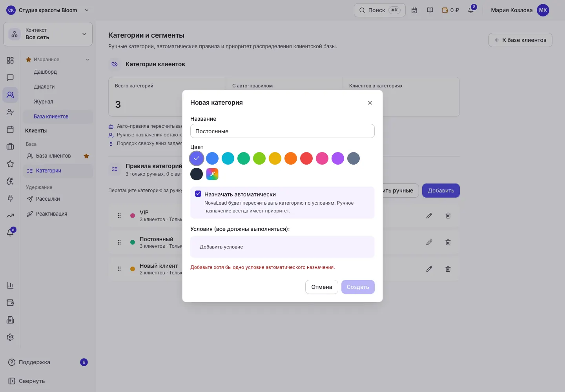Click Отмена button in dialog
The width and height of the screenshot is (565, 392).
tap(322, 287)
